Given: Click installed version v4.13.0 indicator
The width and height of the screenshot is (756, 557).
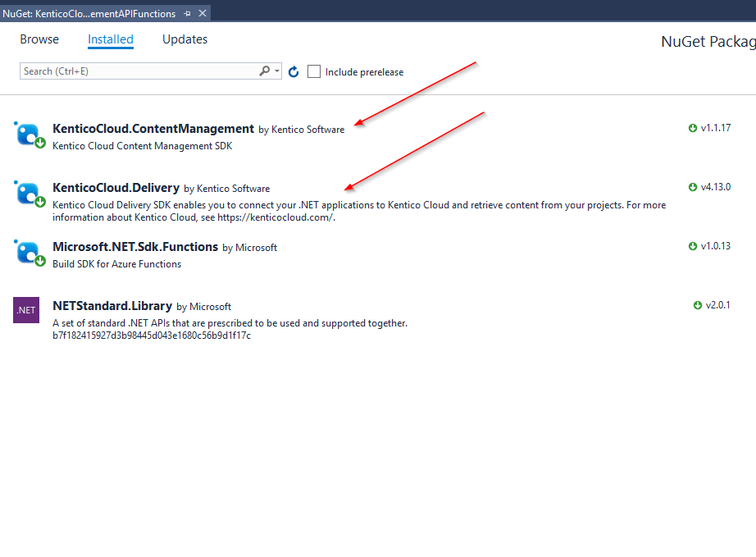Looking at the screenshot, I should click(x=710, y=187).
